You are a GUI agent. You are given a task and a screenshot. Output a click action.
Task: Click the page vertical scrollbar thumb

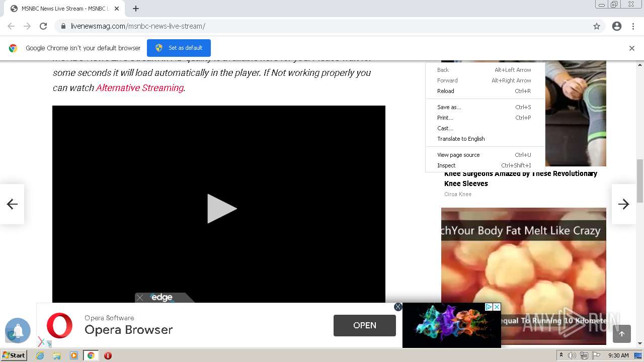640,180
